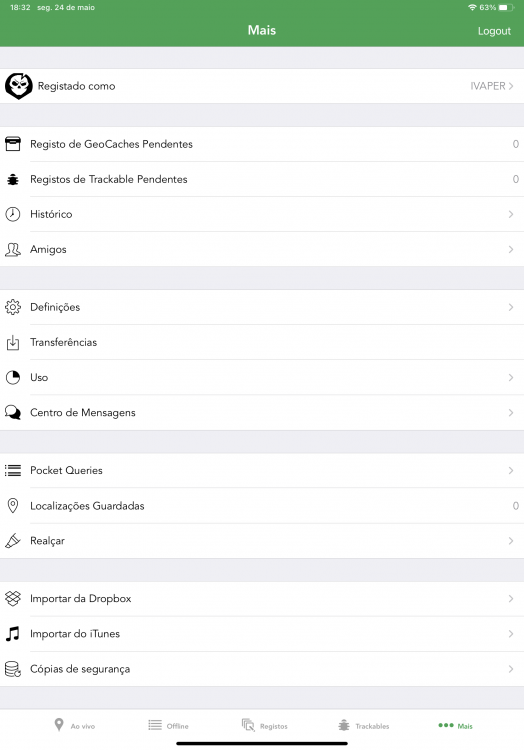524x750 pixels.
Task: Expand the IVAPER account chevron
Action: [x=511, y=86]
